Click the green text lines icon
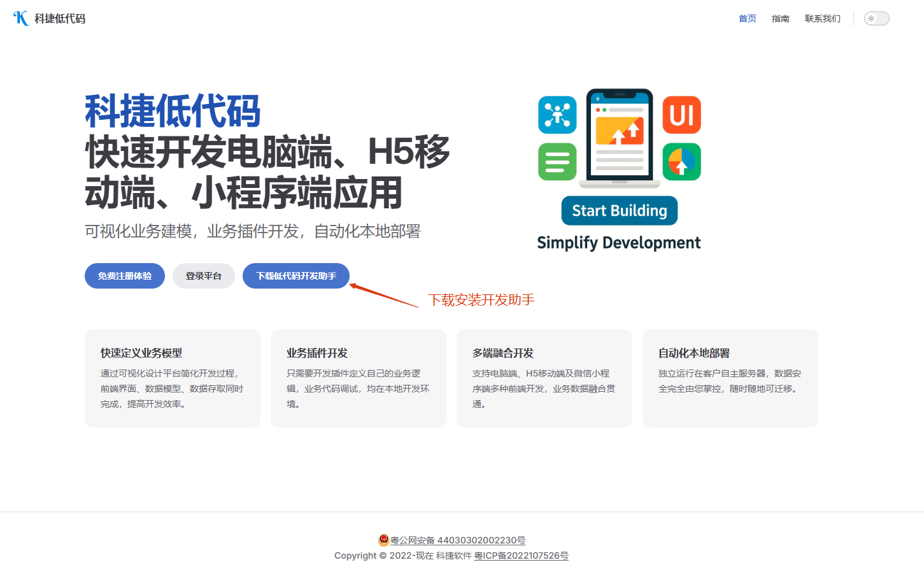This screenshot has width=924, height=574. (557, 162)
